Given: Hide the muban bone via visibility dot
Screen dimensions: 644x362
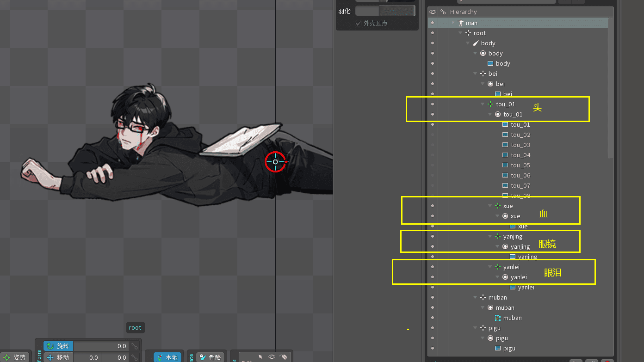Looking at the screenshot, I should click(x=433, y=297).
